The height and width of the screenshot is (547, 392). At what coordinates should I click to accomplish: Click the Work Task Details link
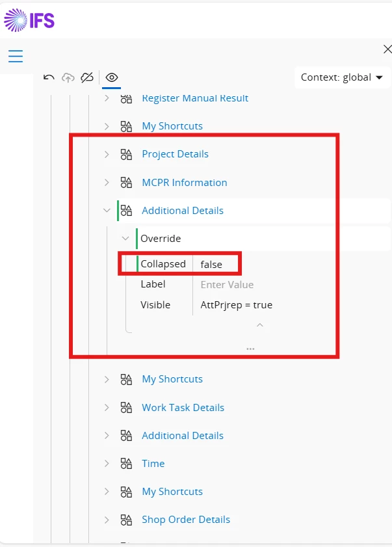183,408
